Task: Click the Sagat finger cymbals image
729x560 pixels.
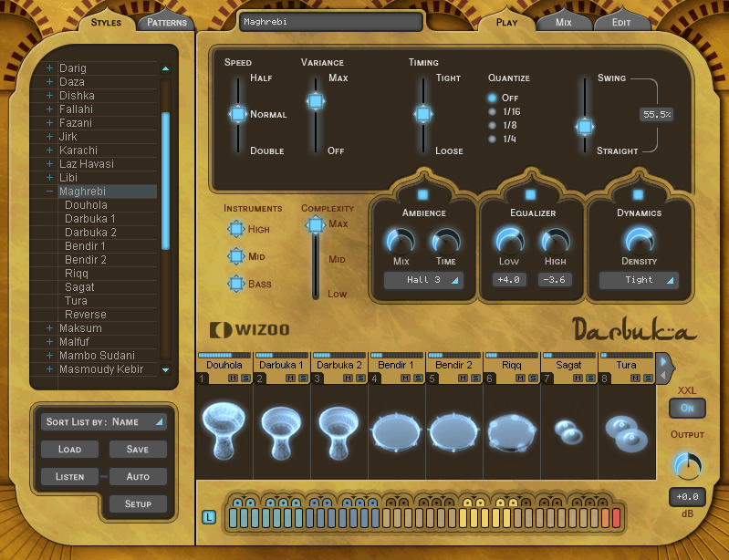Action: click(569, 432)
